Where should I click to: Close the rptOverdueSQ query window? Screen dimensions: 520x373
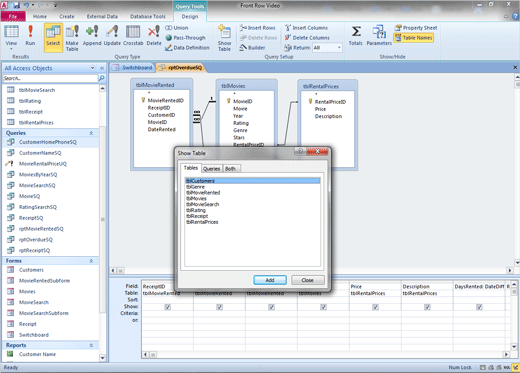tap(515, 67)
